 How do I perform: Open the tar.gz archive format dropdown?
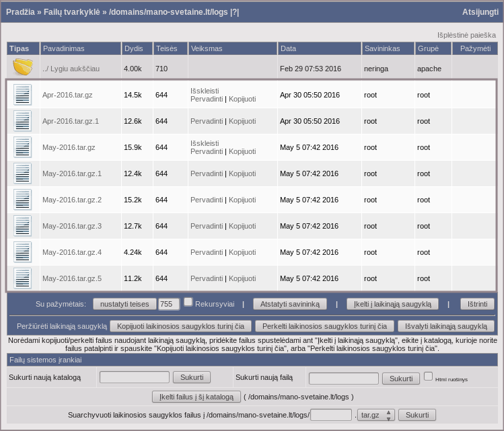pyautogui.click(x=377, y=415)
